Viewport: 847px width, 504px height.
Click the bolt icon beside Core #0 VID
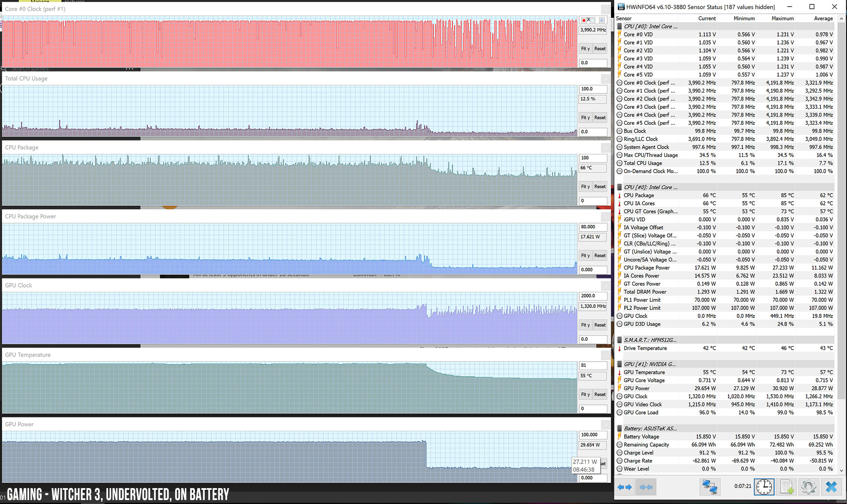[x=619, y=34]
